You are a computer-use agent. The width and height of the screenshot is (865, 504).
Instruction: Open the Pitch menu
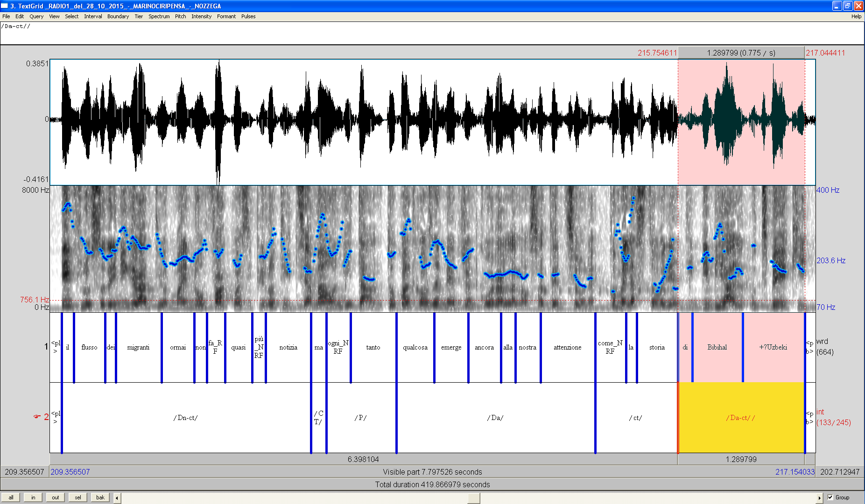click(181, 16)
